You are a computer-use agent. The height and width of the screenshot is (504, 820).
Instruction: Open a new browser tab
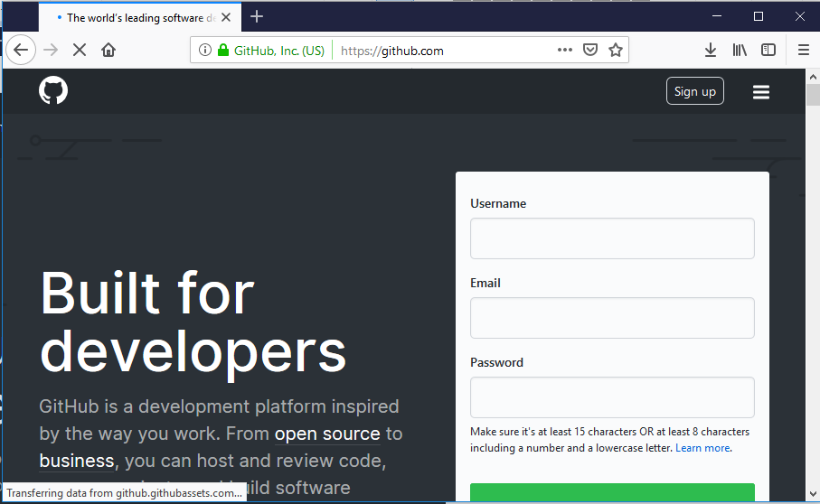[257, 17]
